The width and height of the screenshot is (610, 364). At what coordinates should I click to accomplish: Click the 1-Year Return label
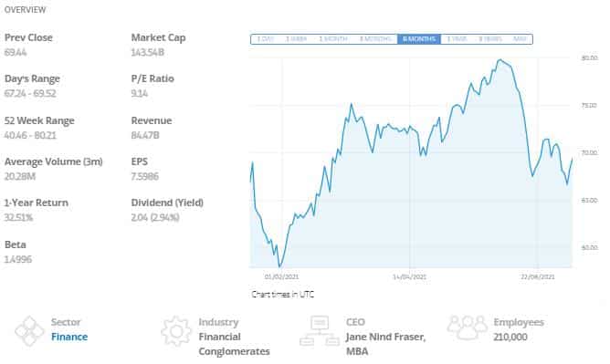pos(37,203)
